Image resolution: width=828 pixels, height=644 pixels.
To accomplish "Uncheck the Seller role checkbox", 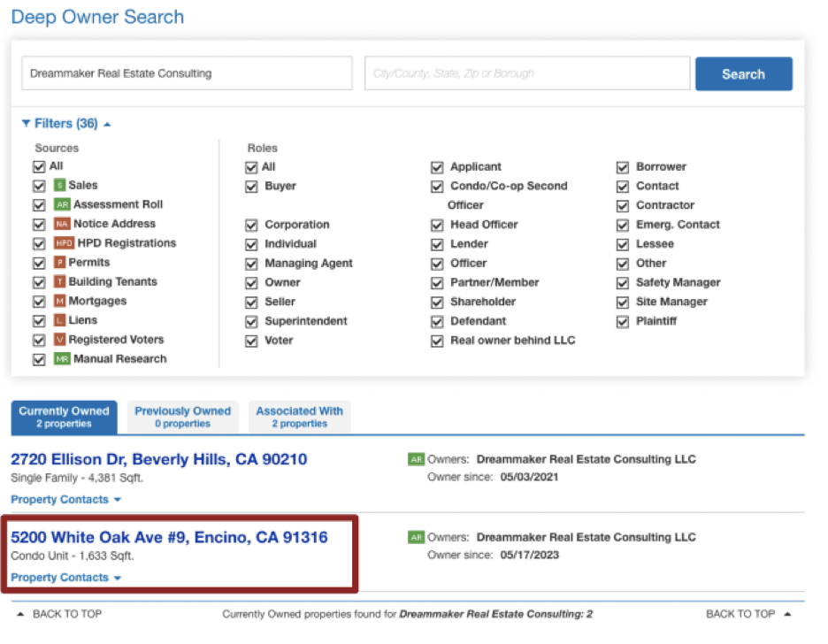I will 251,303.
